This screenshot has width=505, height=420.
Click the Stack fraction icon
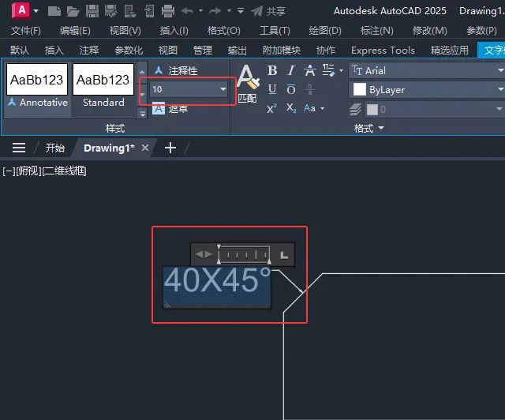tap(310, 89)
